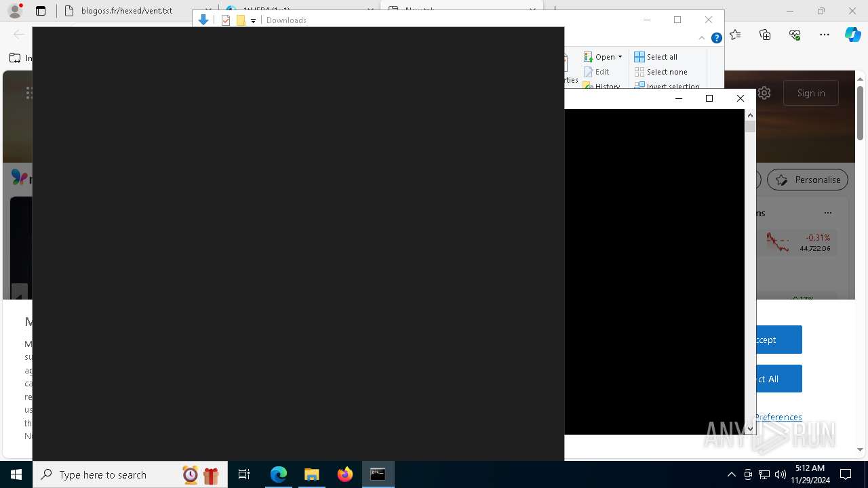
Task: Open Microsoft Edge from the taskbar
Action: 279,474
